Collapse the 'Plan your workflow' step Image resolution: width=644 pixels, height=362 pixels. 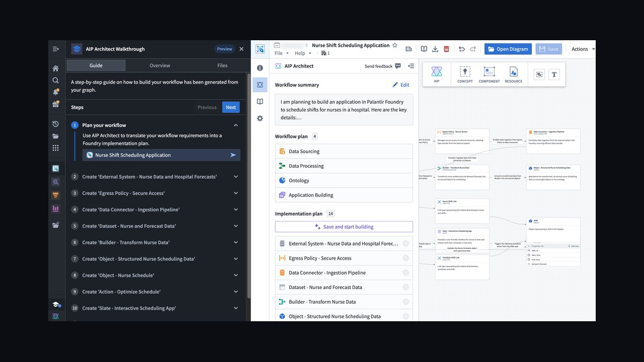(x=236, y=125)
